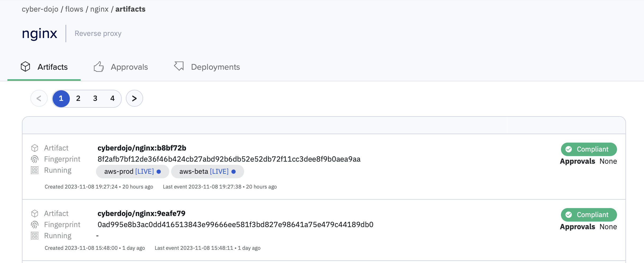
Task: Click Approvals None for b8bf72b artifact
Action: click(588, 161)
